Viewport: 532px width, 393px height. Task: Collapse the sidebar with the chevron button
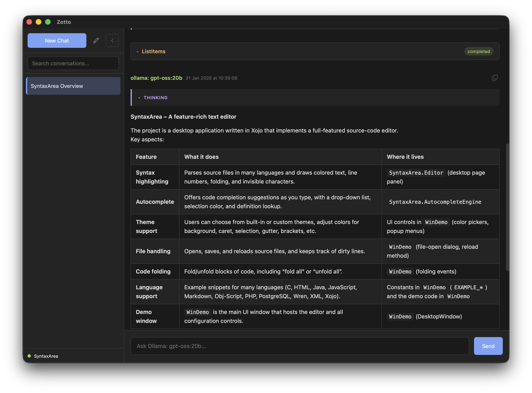click(x=112, y=41)
